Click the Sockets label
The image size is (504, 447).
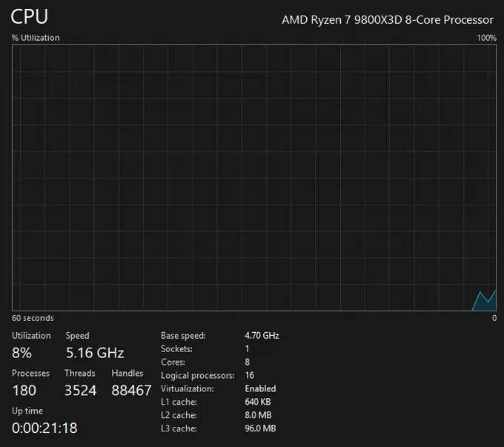pos(176,348)
